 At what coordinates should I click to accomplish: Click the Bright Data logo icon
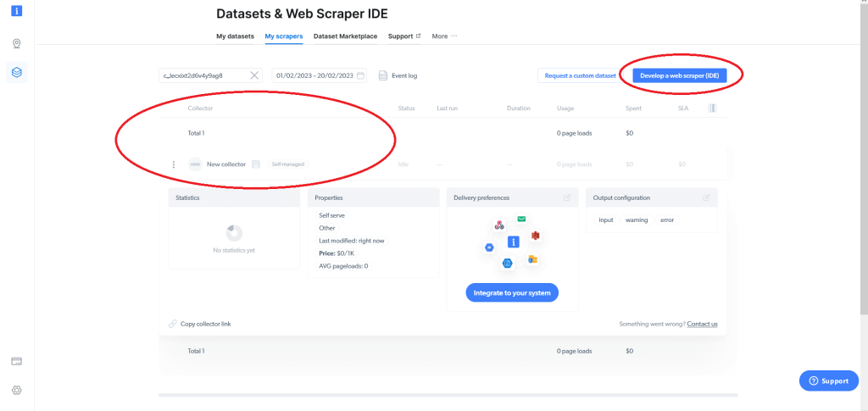16,10
